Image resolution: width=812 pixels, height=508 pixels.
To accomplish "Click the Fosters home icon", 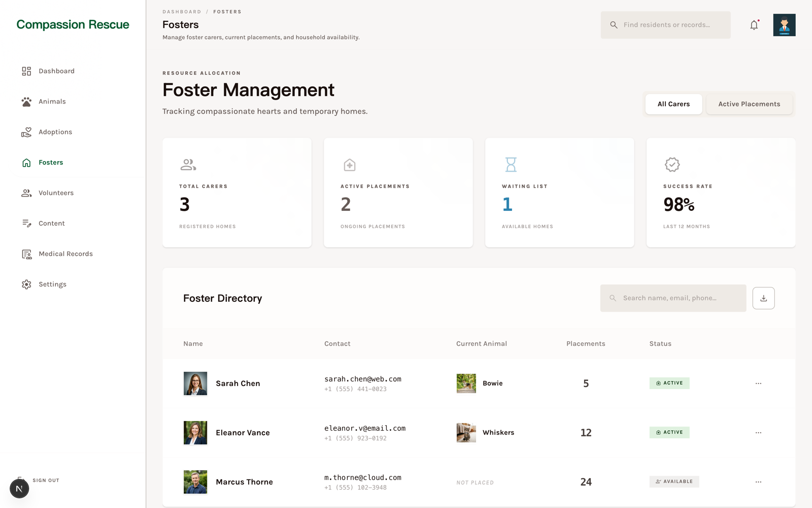I will (26, 163).
